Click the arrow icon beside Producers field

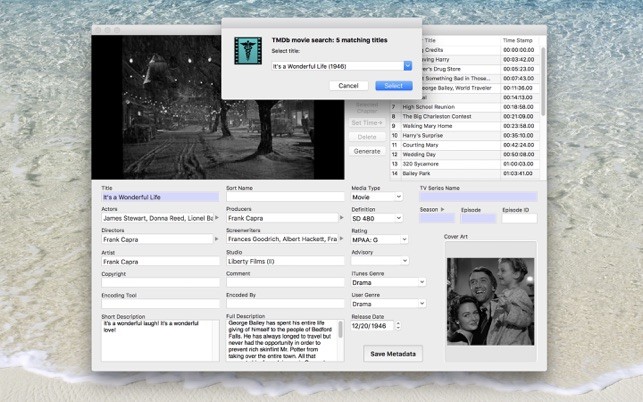[x=341, y=217]
